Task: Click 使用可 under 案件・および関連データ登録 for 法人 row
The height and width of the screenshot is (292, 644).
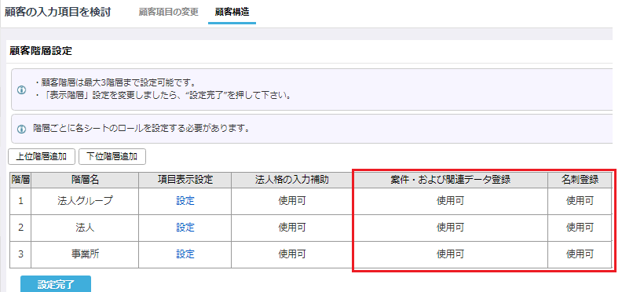Action: [x=451, y=227]
